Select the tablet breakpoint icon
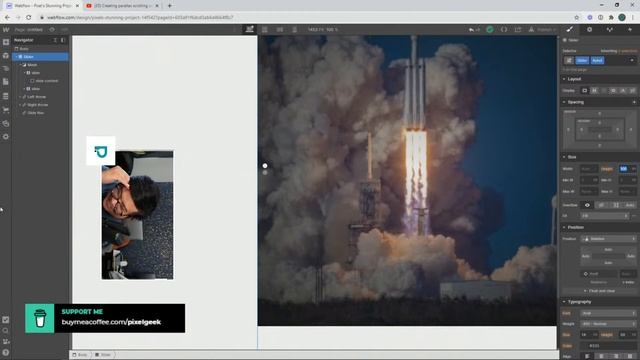The height and width of the screenshot is (360, 640). 264,29
